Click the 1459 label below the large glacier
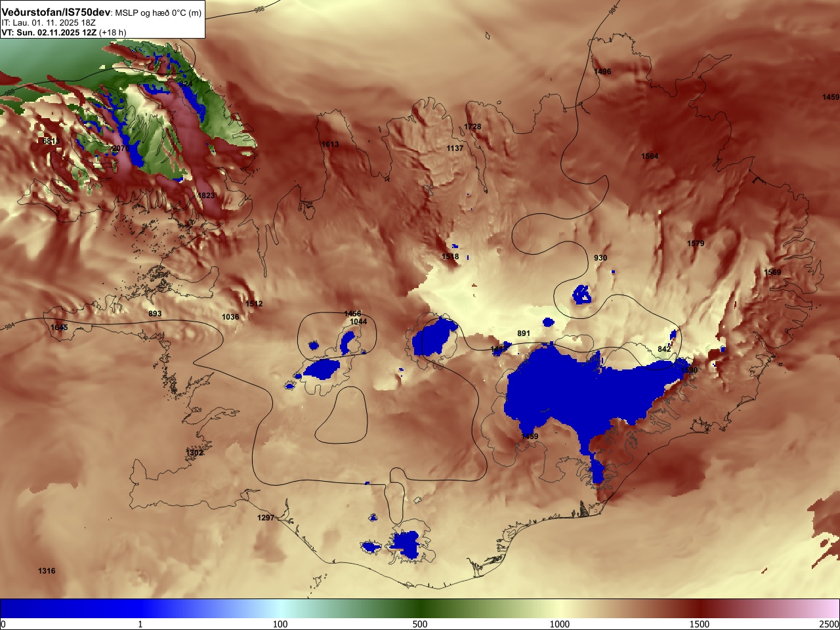Viewport: 840px width, 630px height. click(x=530, y=436)
